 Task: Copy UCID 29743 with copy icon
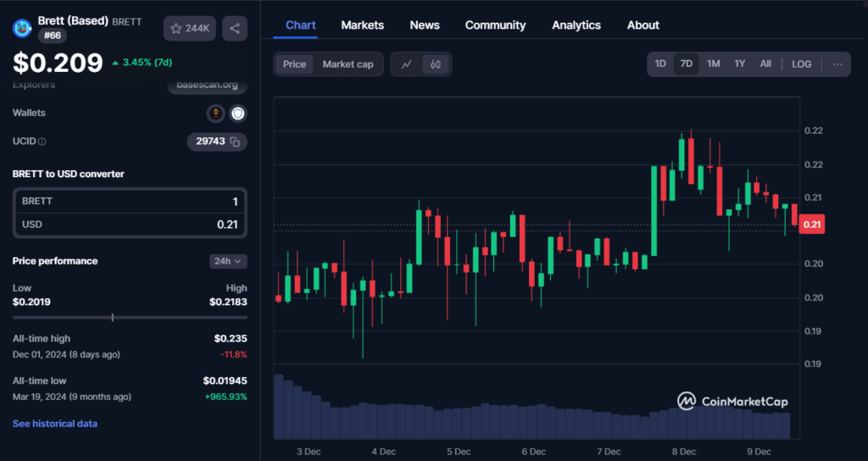[235, 142]
